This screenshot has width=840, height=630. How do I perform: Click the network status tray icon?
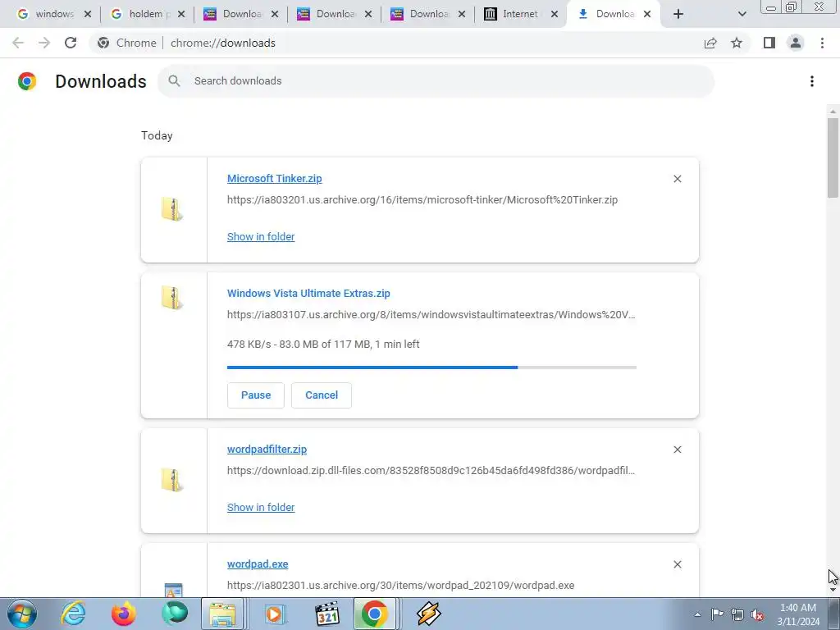point(737,614)
